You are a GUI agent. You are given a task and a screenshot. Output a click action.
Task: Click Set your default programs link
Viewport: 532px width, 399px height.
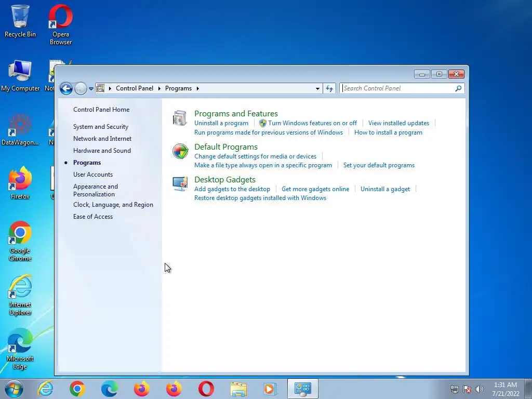click(x=379, y=165)
